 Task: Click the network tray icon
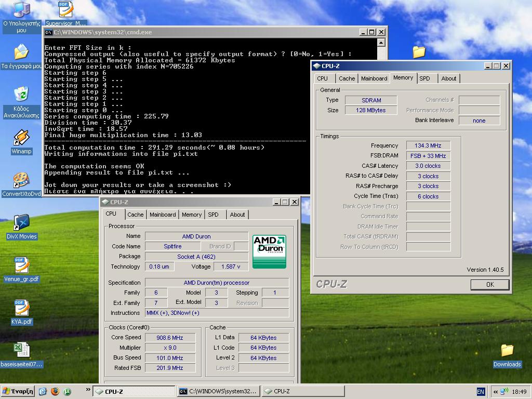pos(504,392)
